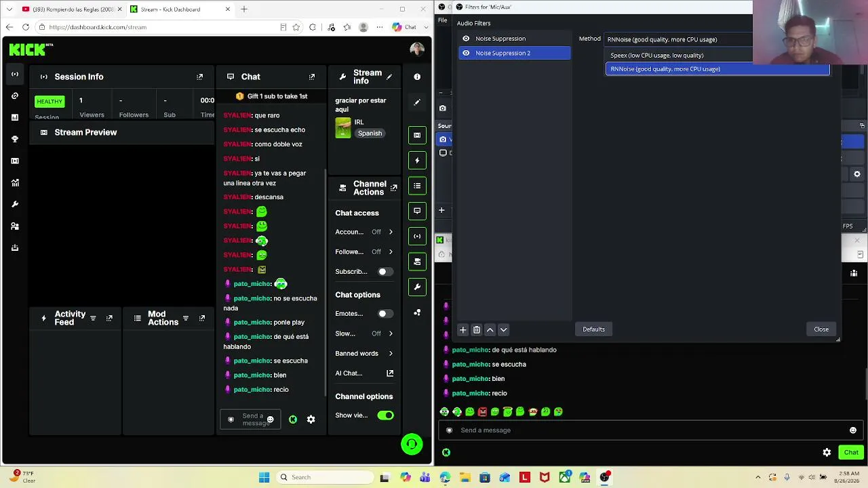
Task: Focus the dashboard chat message input
Action: (250, 420)
